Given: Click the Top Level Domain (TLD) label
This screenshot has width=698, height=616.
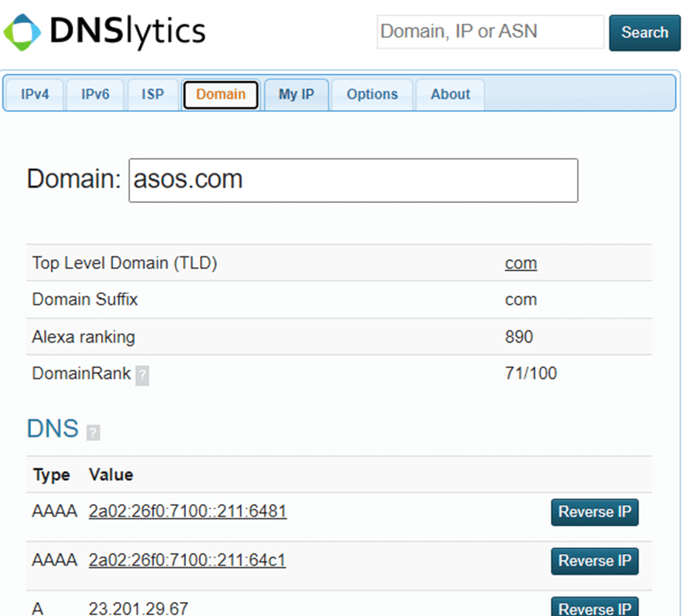Looking at the screenshot, I should coord(125,263).
